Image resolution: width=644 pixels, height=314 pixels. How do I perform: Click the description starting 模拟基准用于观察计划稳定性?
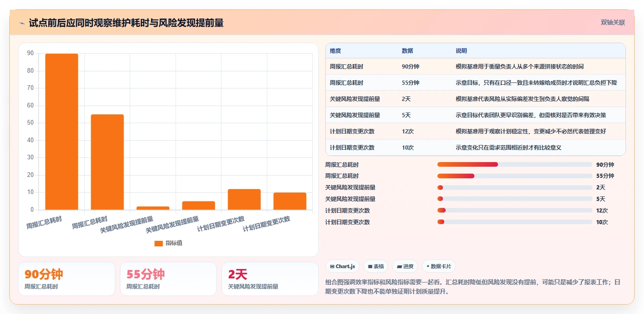[531, 132]
